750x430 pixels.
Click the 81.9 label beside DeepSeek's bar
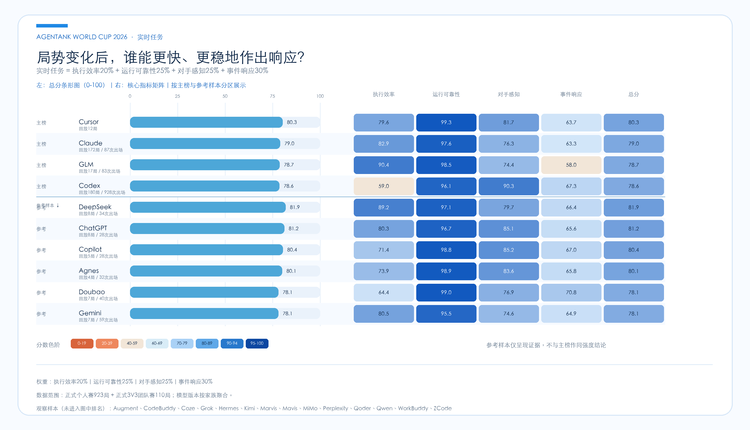[x=295, y=207]
